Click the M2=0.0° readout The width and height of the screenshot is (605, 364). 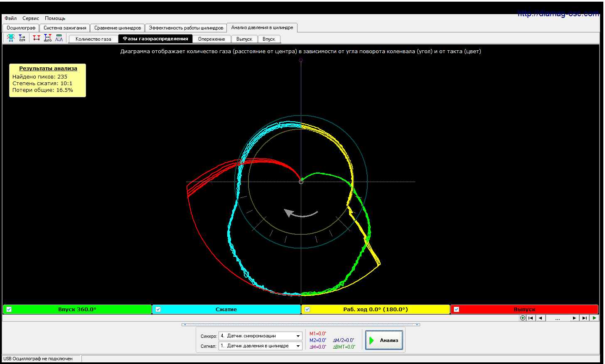(318, 340)
